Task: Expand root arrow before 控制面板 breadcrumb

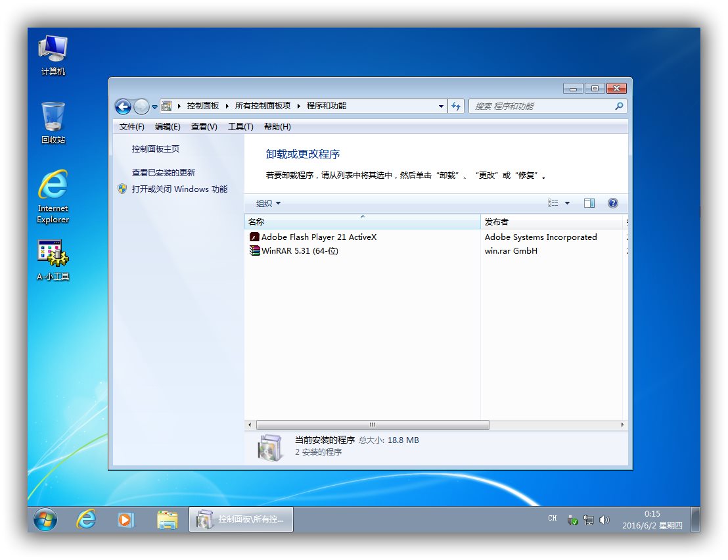Action: [x=179, y=106]
